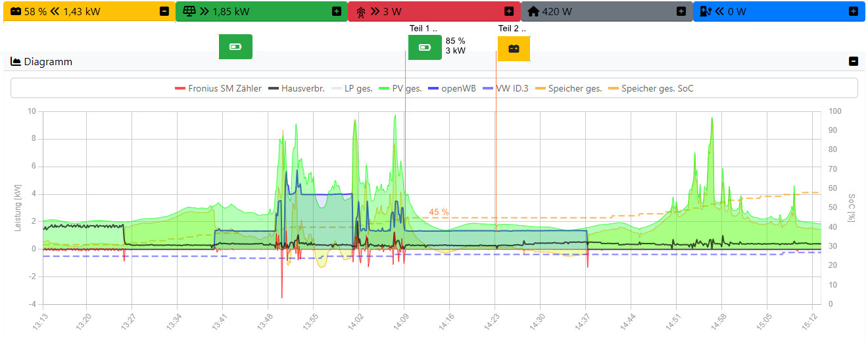Click the solar panel icon in the green card
This screenshot has height=341, width=868.
coord(189,11)
